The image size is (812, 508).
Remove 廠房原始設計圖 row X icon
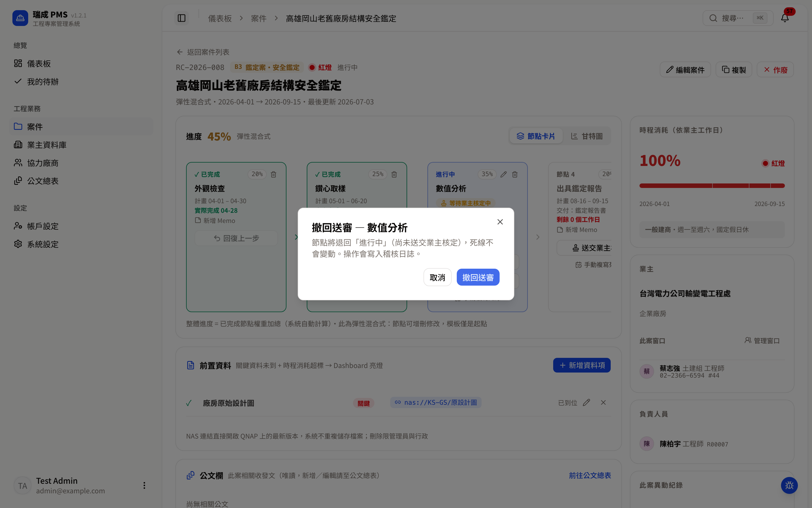coord(603,402)
